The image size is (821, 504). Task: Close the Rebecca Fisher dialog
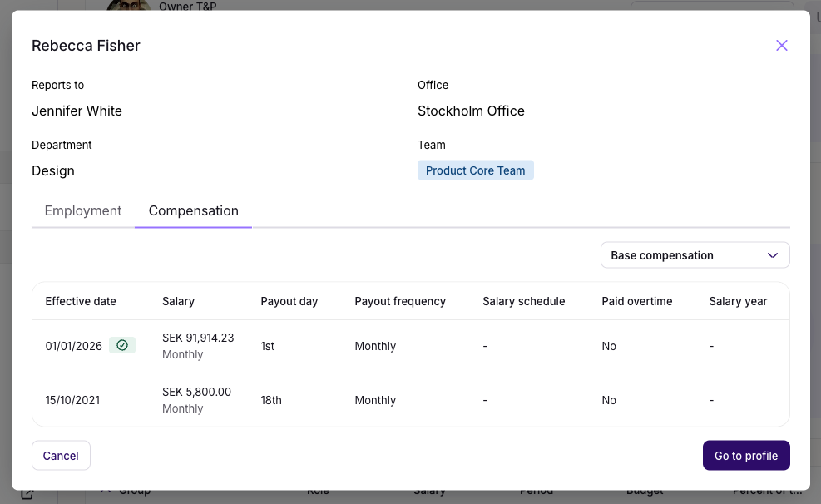782,46
